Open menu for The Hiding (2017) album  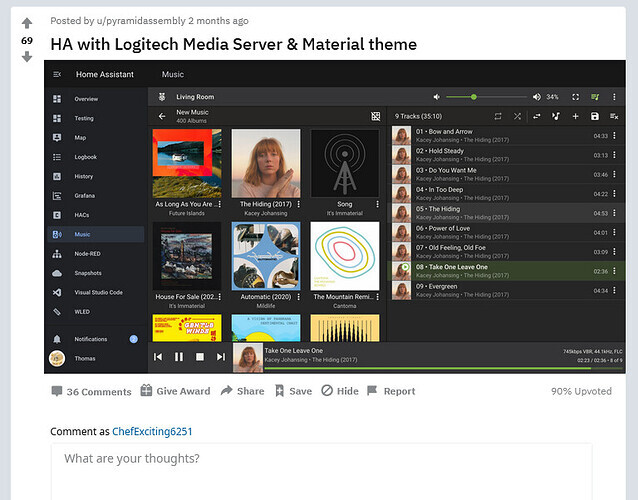pos(299,204)
